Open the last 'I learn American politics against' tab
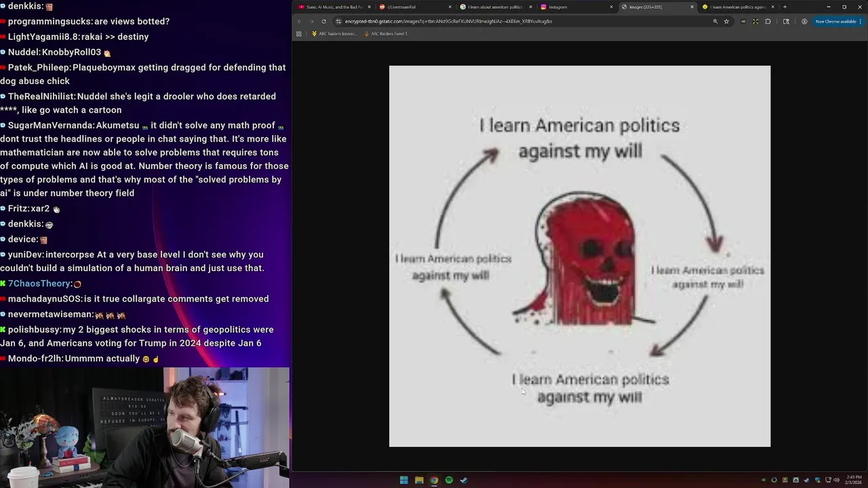 click(737, 7)
